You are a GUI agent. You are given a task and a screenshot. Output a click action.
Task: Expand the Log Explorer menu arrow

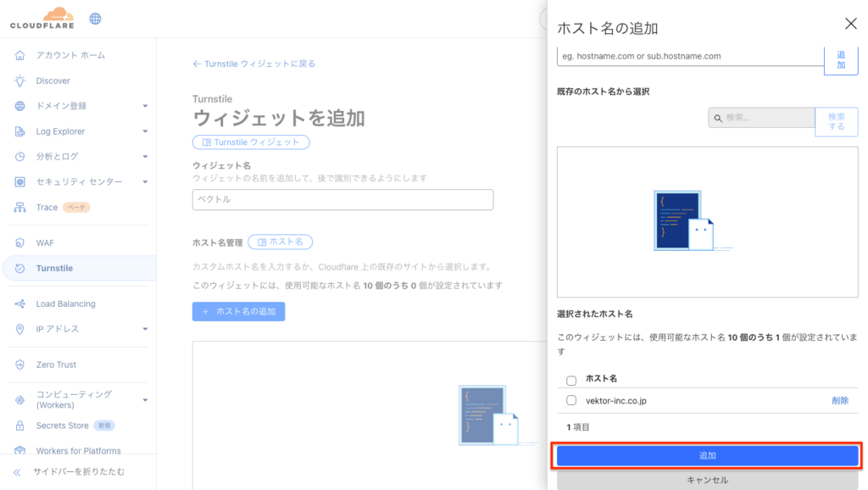[x=145, y=131]
